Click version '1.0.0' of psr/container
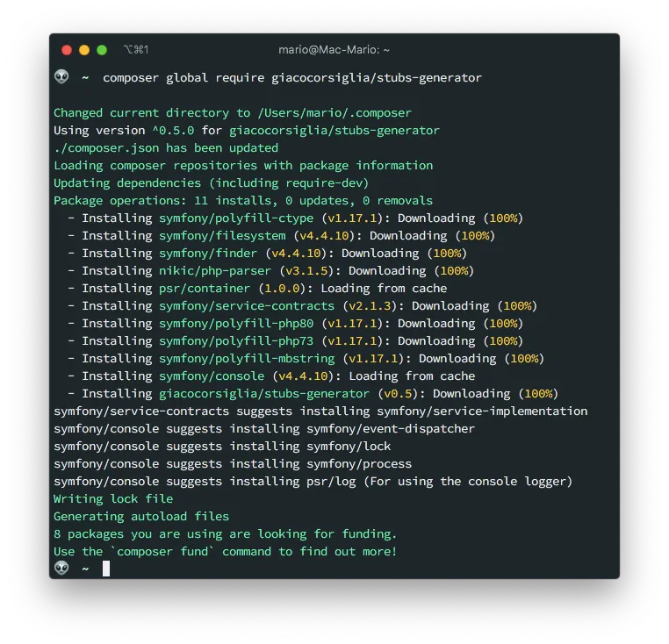Image resolution: width=669 pixels, height=644 pixels. pos(282,289)
